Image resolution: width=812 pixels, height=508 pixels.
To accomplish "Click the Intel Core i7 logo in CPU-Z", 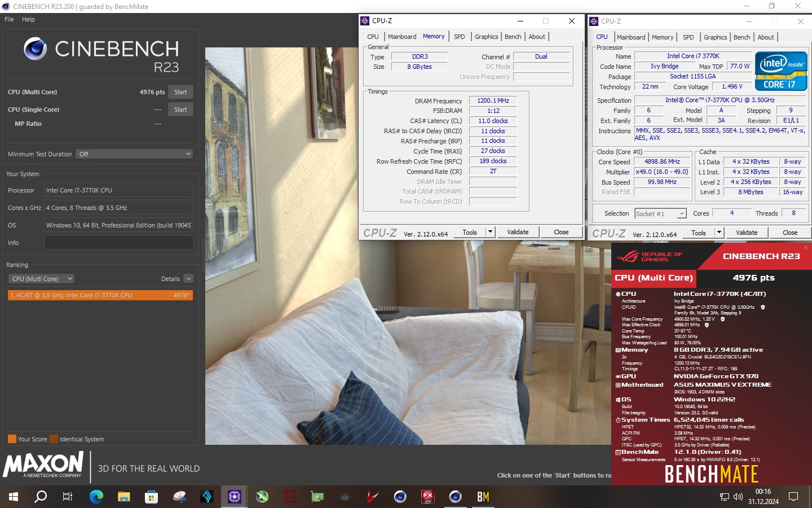I will (x=781, y=71).
